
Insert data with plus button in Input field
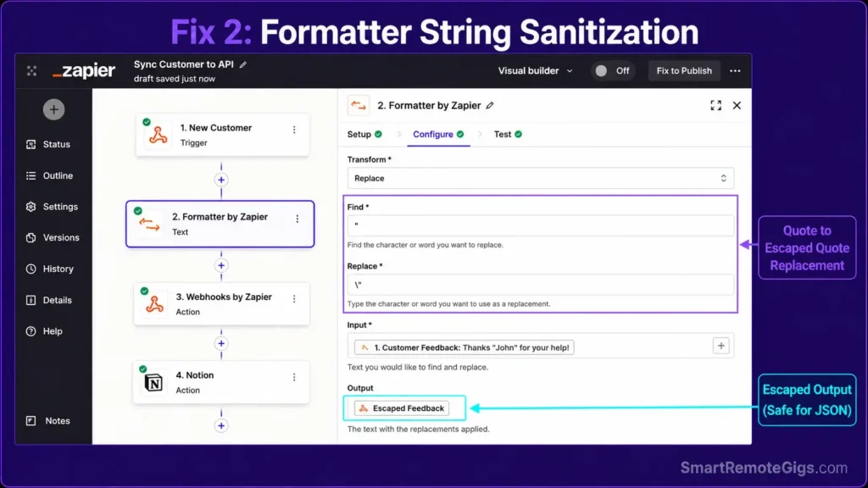click(721, 346)
